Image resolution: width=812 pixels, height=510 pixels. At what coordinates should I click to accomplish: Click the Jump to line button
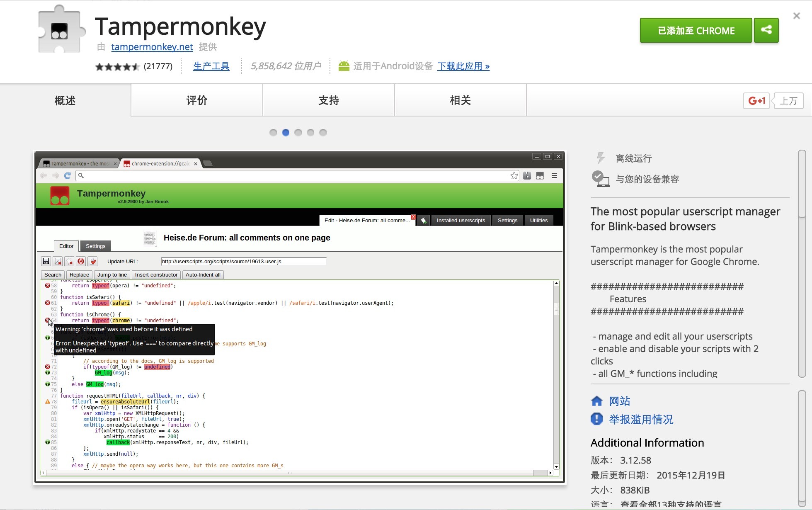pos(111,274)
